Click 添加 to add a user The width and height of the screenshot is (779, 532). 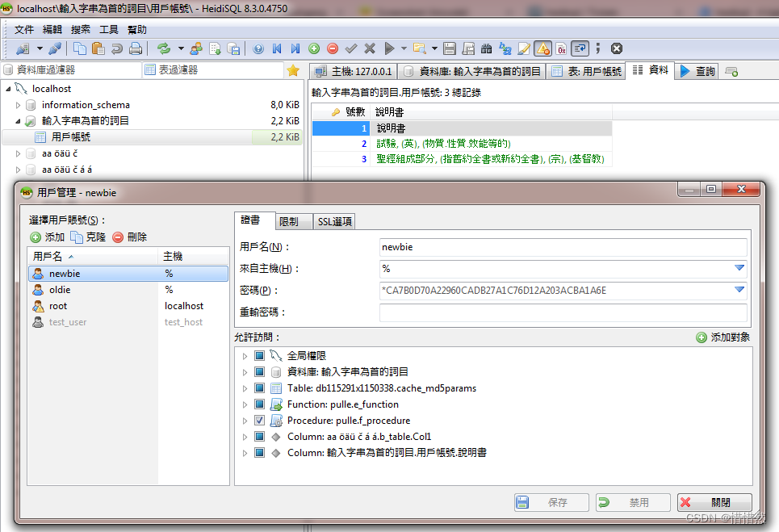coord(47,237)
